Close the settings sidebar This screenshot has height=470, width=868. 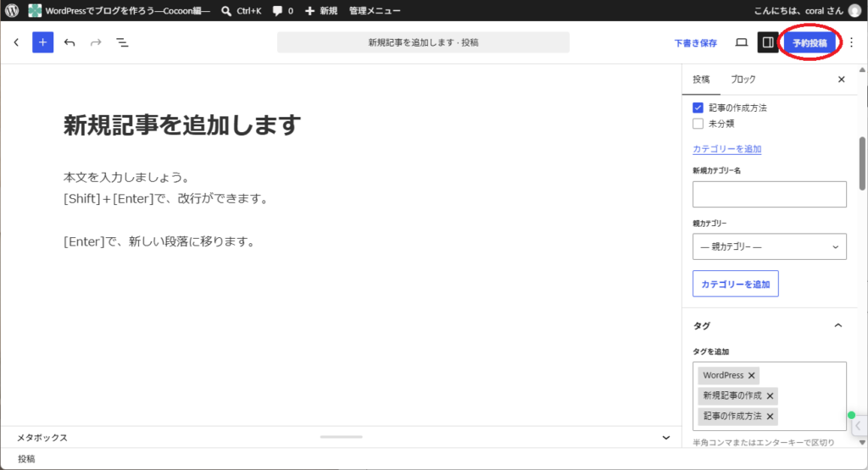(842, 80)
